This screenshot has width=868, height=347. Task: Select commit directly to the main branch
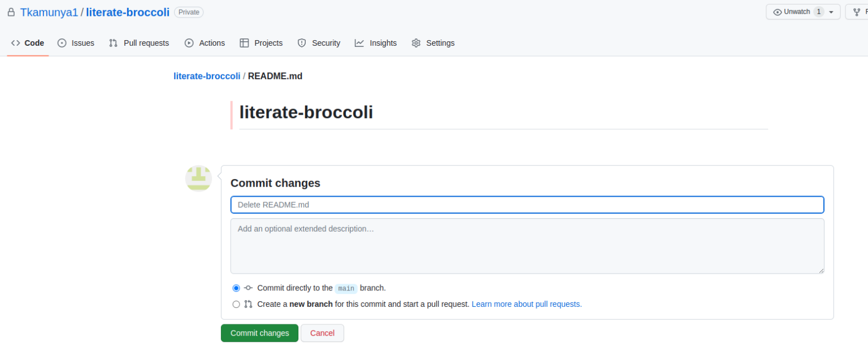[x=236, y=288]
